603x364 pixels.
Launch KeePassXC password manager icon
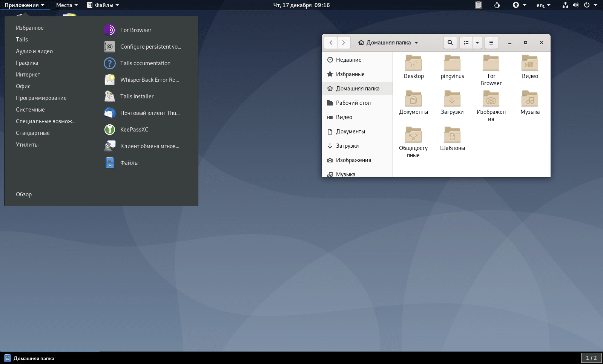click(x=109, y=130)
